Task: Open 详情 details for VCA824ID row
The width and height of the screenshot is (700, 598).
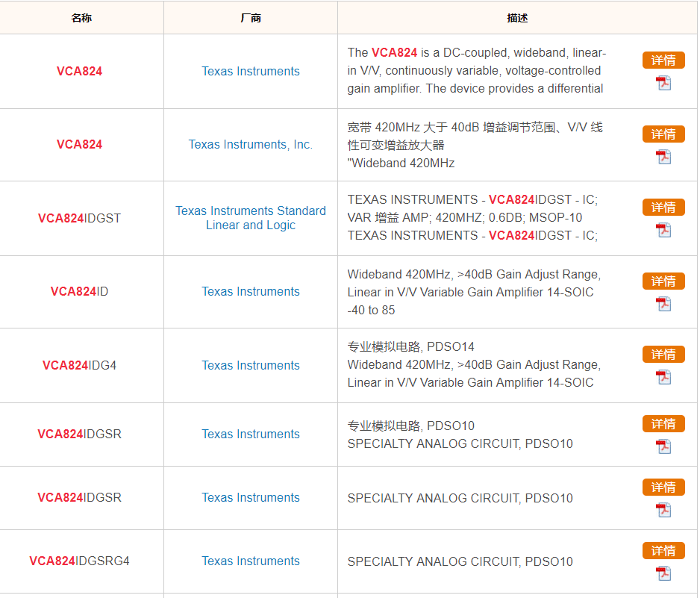Action: pos(663,281)
